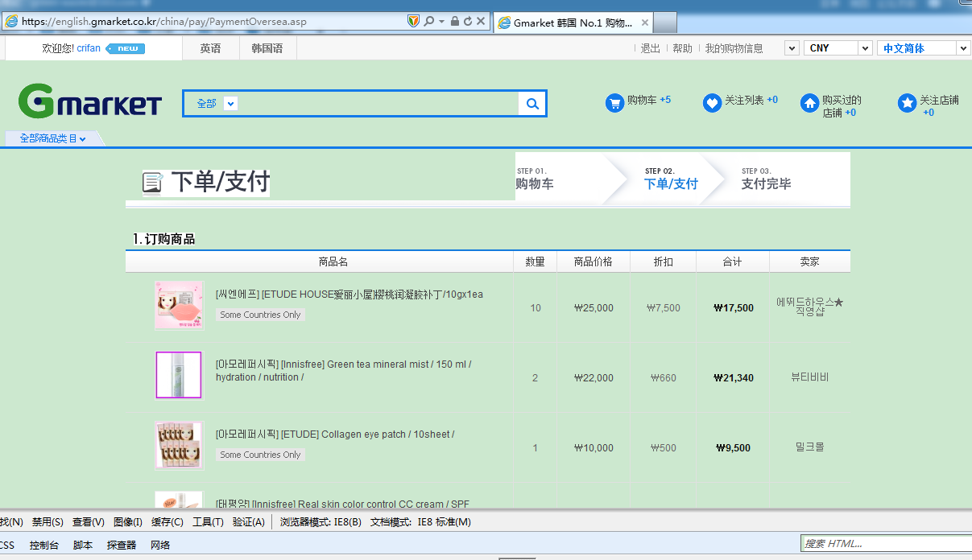The height and width of the screenshot is (560, 972).
Task: Open the 查看(V) developer tools menu
Action: point(88,522)
